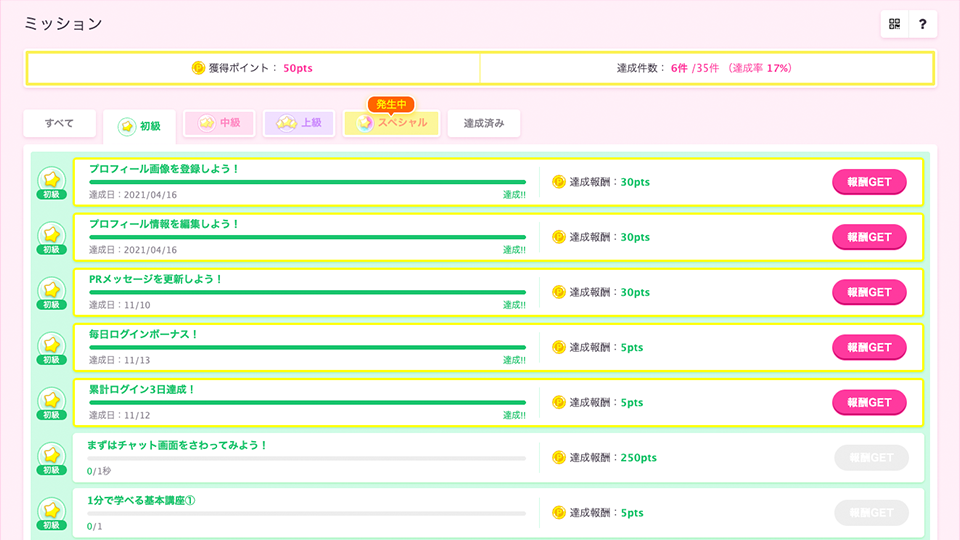Show the スペシャル missions tab
The height and width of the screenshot is (540, 960).
point(391,123)
